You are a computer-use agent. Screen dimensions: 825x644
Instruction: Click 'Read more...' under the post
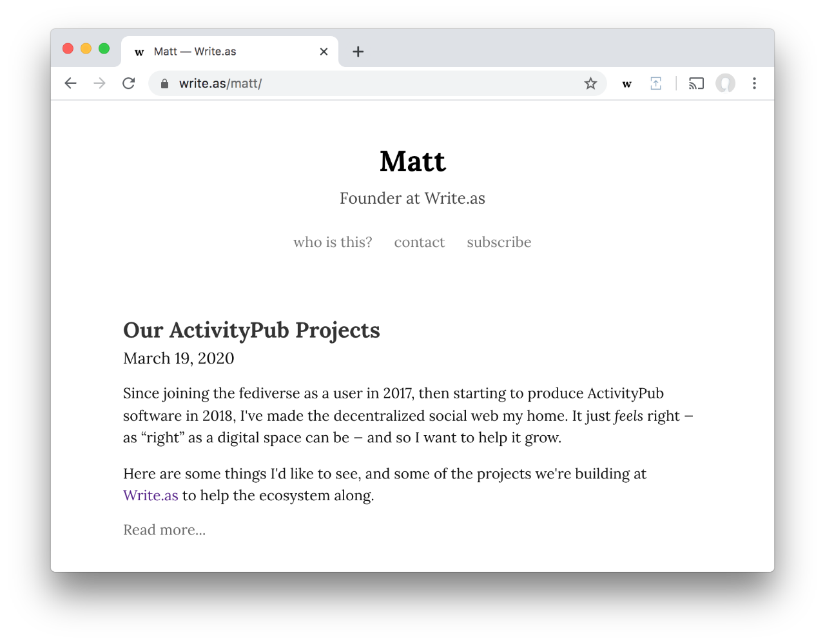click(164, 530)
